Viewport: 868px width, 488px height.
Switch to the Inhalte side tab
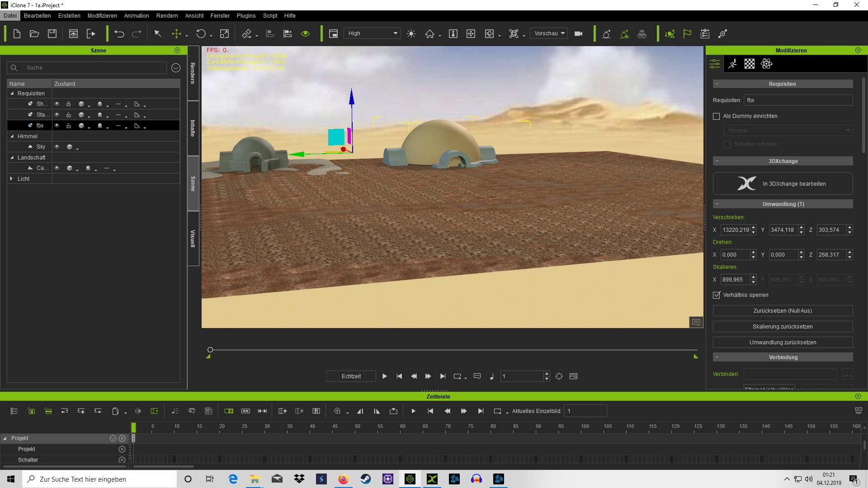tap(193, 128)
